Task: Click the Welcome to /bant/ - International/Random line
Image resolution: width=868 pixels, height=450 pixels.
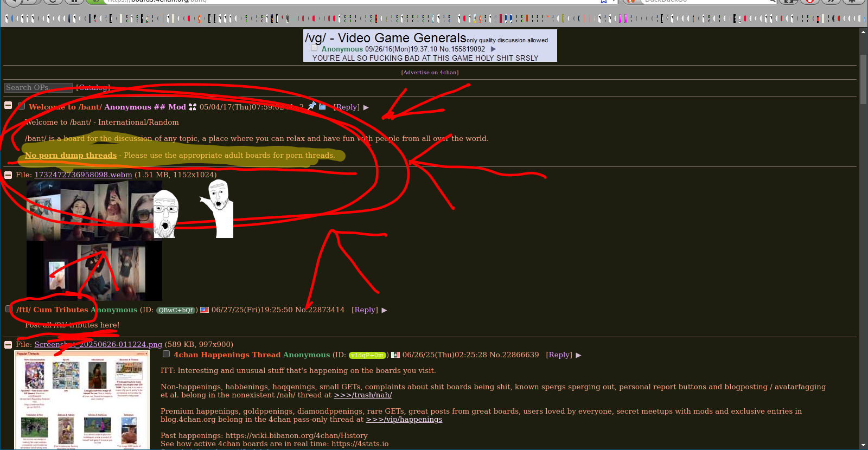Action: 102,123
